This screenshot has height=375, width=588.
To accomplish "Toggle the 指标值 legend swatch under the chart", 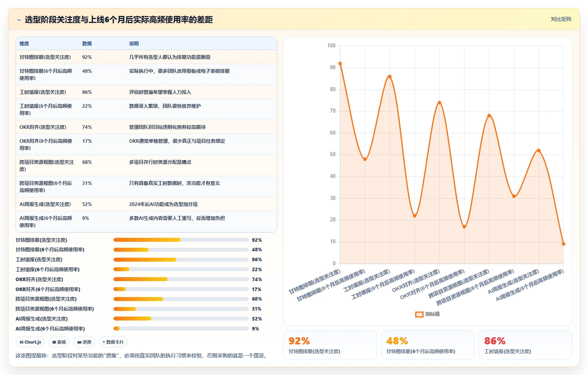I will (419, 314).
